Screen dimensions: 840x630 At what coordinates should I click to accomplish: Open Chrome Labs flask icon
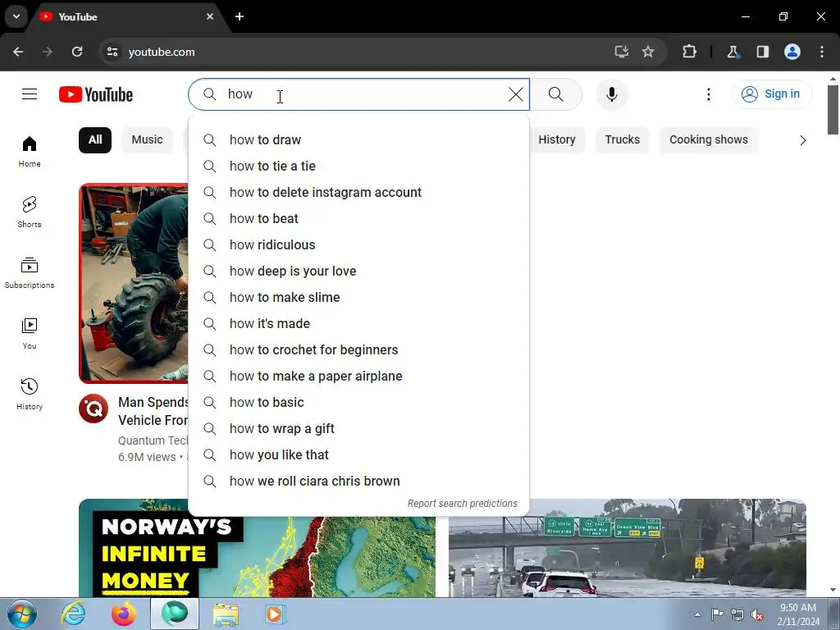click(x=733, y=52)
